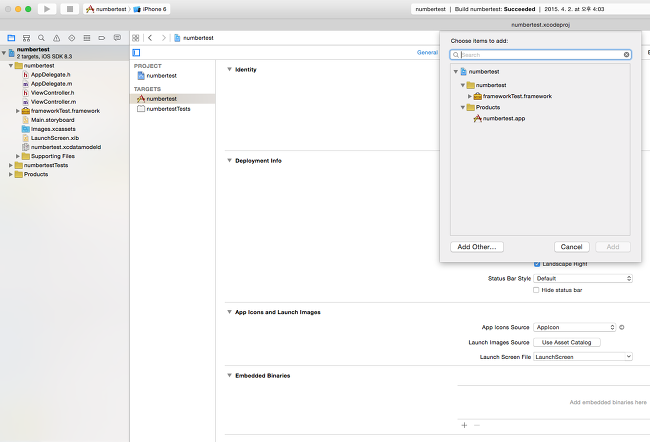Image resolution: width=650 pixels, height=442 pixels.
Task: Click the plus under Embedded Binaries
Action: tap(464, 425)
